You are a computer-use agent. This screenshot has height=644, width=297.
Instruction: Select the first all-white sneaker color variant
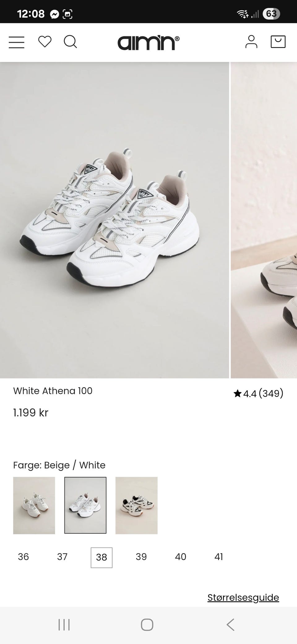pos(34,505)
